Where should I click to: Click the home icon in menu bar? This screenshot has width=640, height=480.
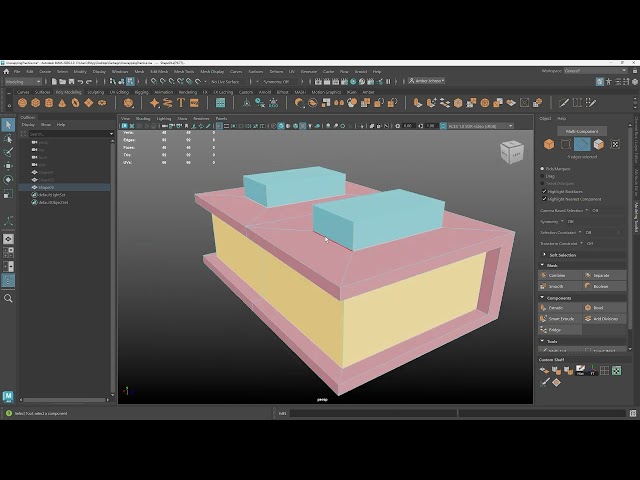tap(6, 71)
